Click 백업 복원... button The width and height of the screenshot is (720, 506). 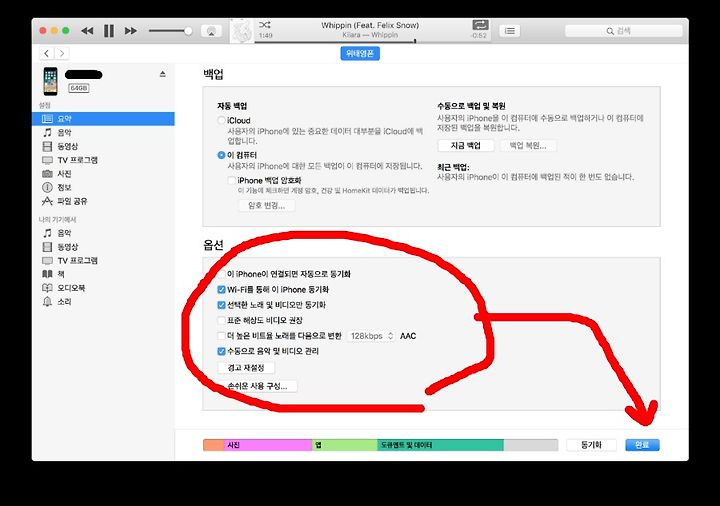[528, 146]
